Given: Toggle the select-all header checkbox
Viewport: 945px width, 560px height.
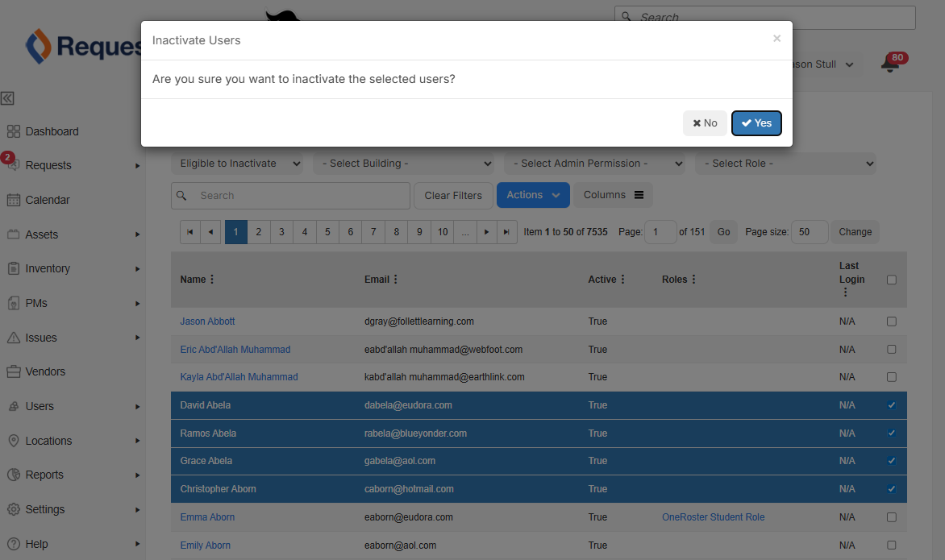Looking at the screenshot, I should (x=891, y=280).
